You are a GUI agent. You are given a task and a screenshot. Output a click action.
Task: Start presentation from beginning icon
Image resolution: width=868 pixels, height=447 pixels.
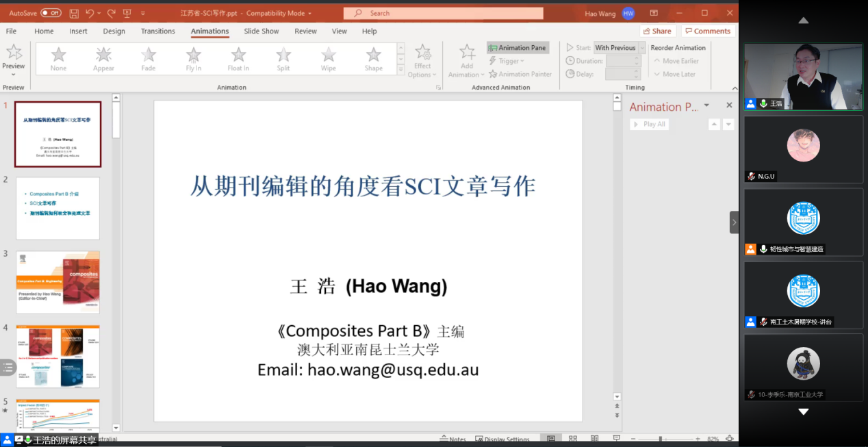click(x=127, y=13)
